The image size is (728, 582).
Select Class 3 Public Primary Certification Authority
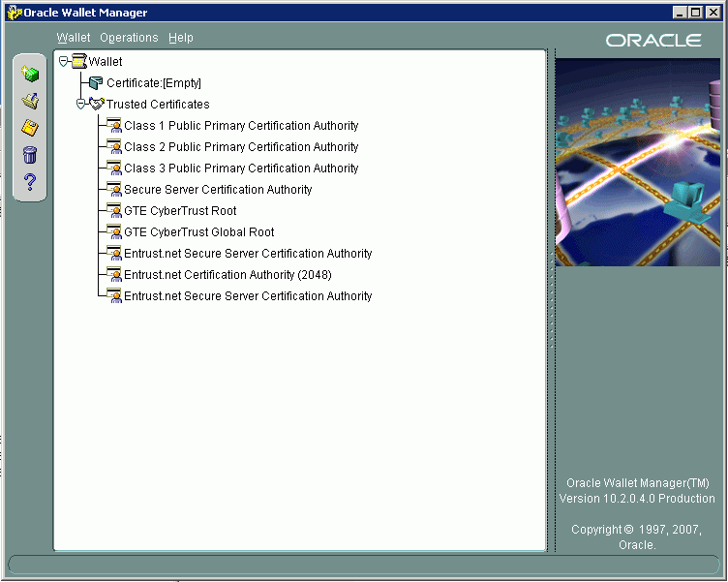pyautogui.click(x=241, y=168)
